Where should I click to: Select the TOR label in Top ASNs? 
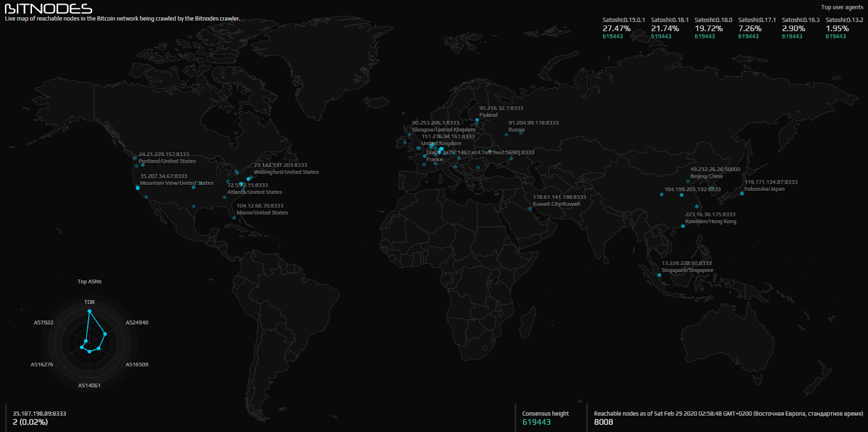click(x=90, y=302)
